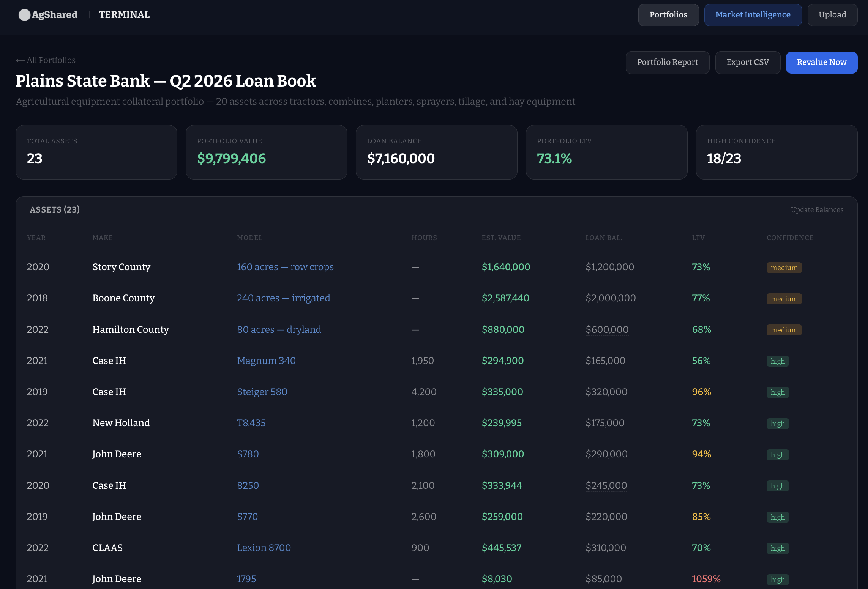Click the Boone County medium confidence badge
Image resolution: width=868 pixels, height=589 pixels.
784,299
